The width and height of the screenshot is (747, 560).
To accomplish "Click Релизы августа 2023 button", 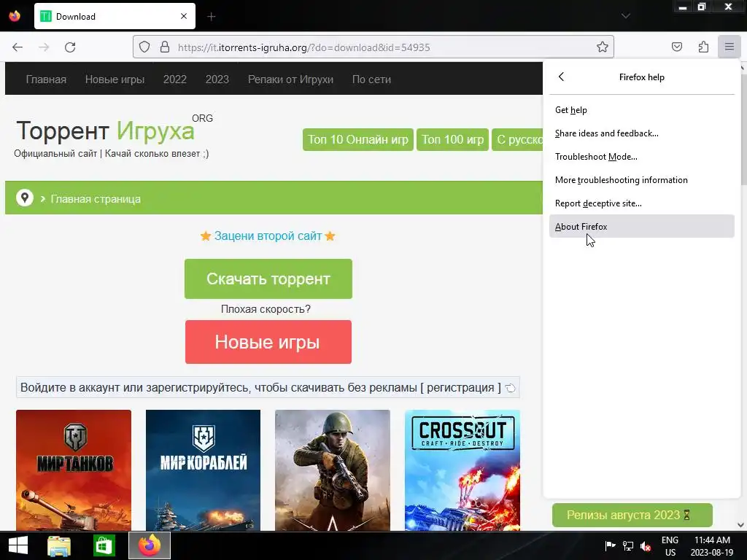I will pyautogui.click(x=632, y=516).
